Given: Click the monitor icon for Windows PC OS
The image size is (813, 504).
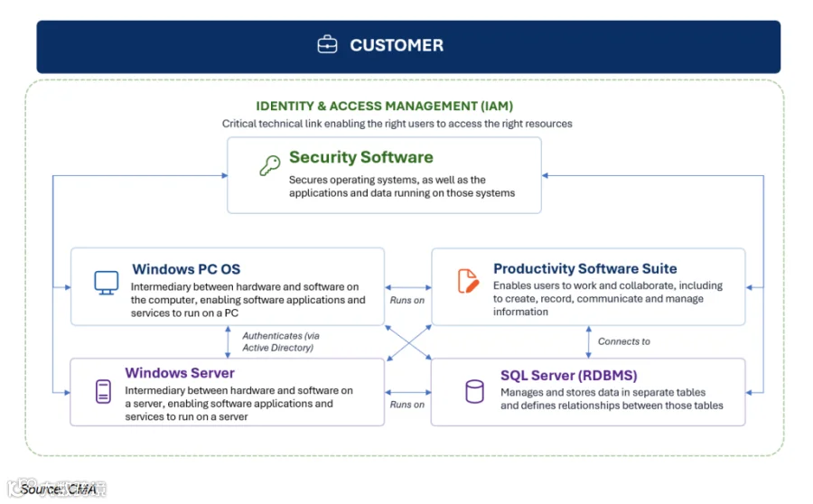Looking at the screenshot, I should coord(107,283).
